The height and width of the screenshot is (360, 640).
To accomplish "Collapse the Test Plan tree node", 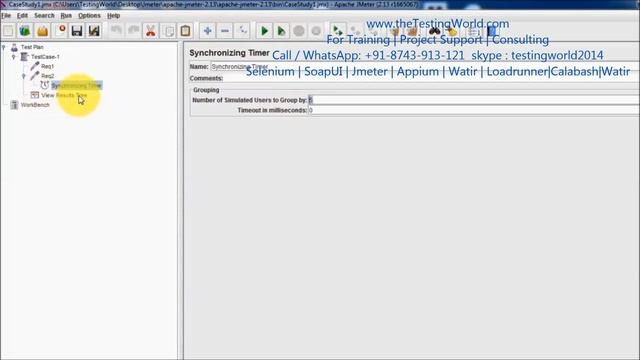I will click(x=4, y=47).
